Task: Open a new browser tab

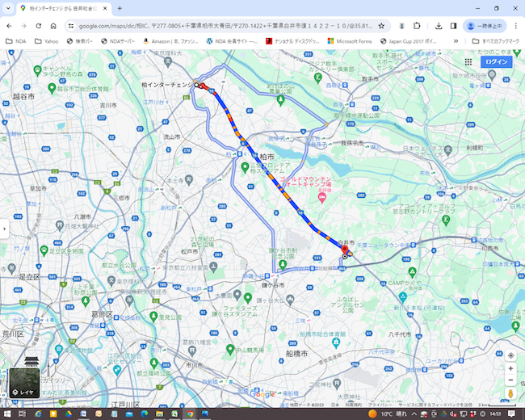Action: click(x=120, y=8)
